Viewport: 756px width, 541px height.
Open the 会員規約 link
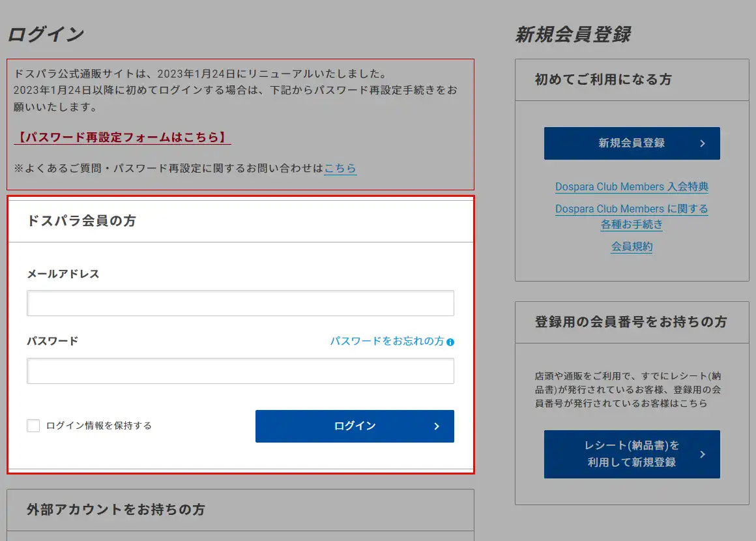(632, 246)
